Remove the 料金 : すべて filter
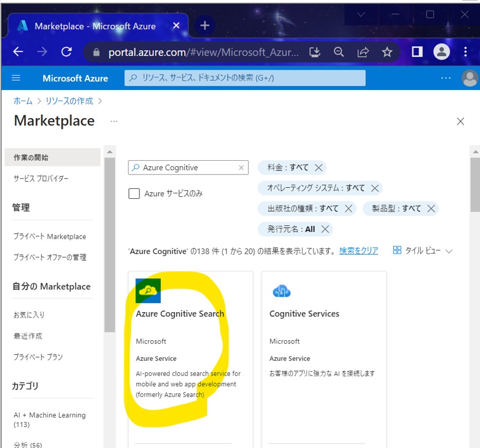 (x=319, y=167)
